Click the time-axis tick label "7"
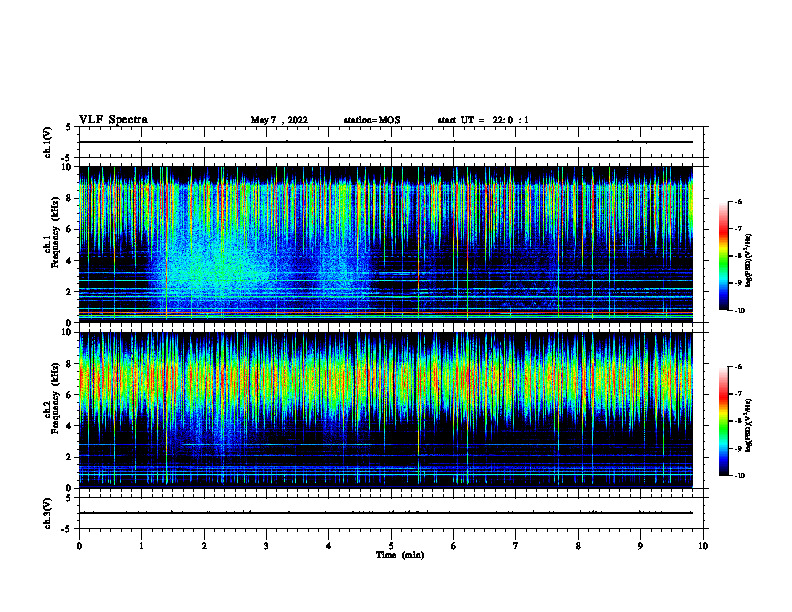792x612 pixels. pos(516,546)
